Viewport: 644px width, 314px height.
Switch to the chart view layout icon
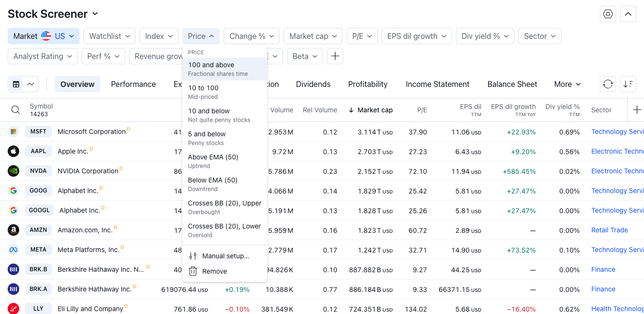coord(31,84)
